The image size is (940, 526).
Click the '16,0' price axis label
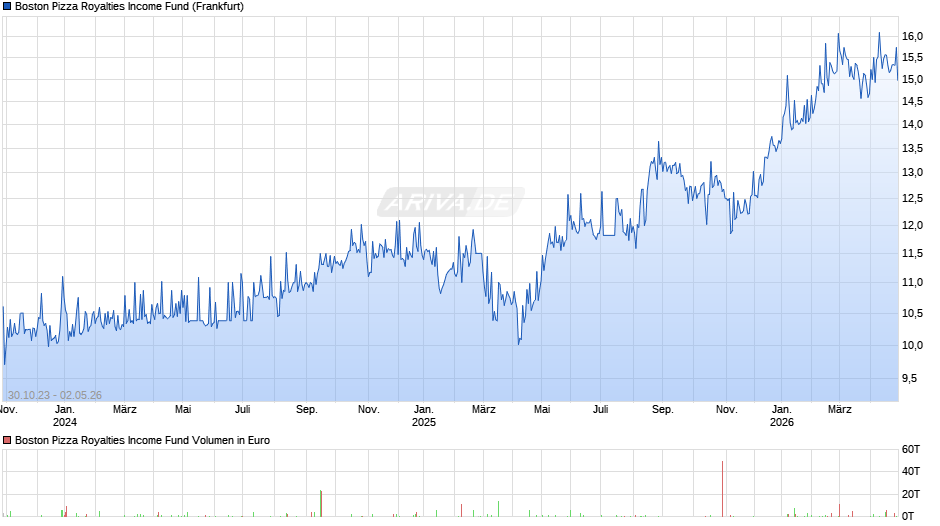[x=912, y=37]
